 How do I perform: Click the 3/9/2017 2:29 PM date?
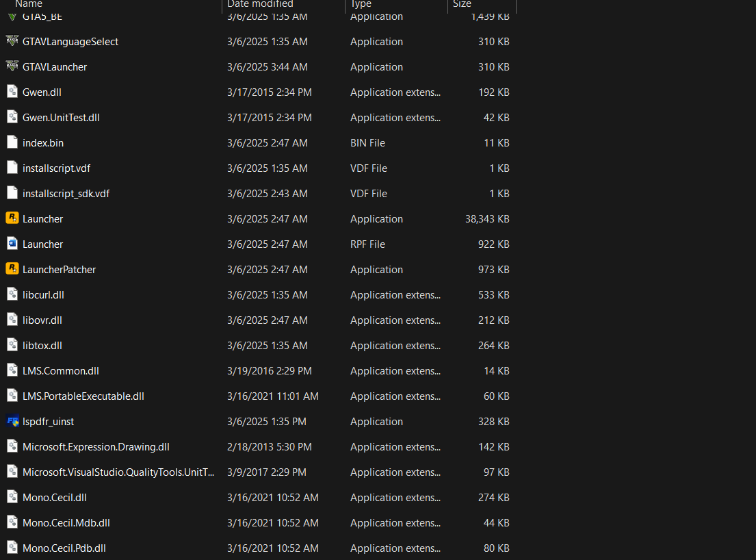pos(267,472)
